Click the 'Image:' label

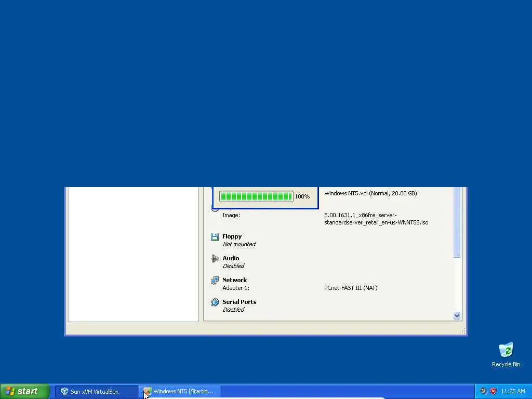[231, 215]
